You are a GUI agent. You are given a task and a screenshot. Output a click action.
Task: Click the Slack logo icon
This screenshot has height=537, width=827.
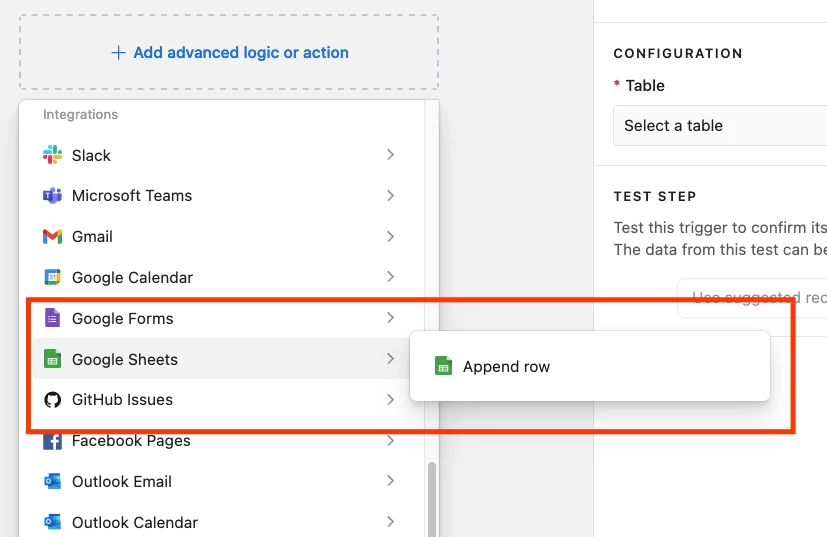point(52,155)
